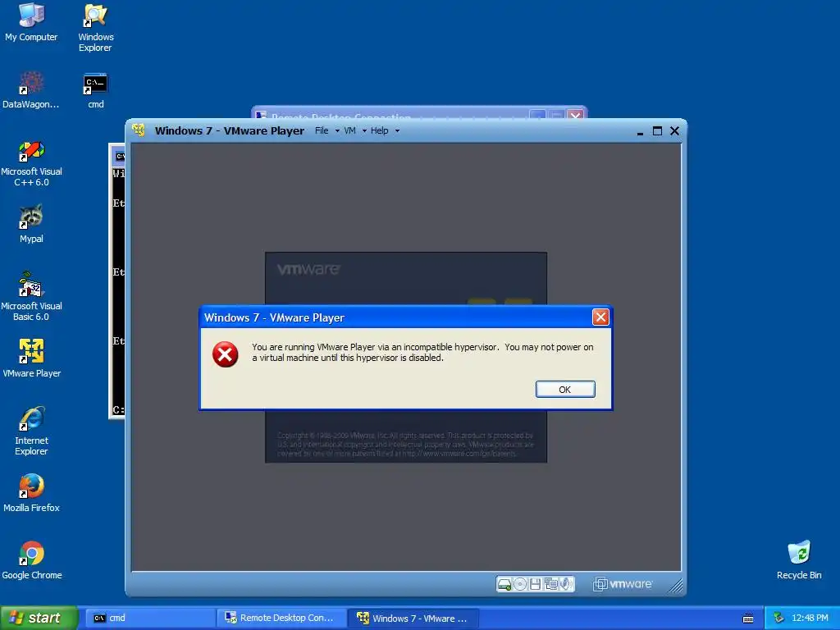Viewport: 840px width, 630px height.
Task: Expand the VM menu dropdown arrow
Action: click(x=364, y=131)
